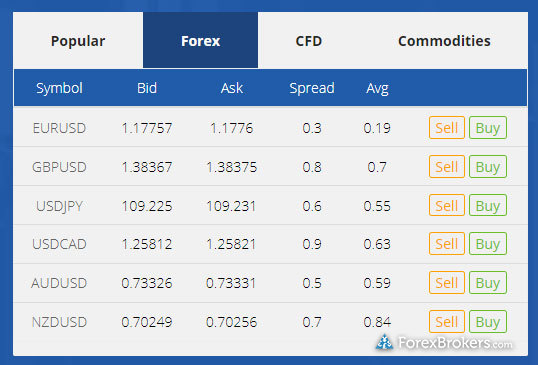Select the USDCAD symbol
Image resolution: width=538 pixels, height=365 pixels.
coord(59,244)
